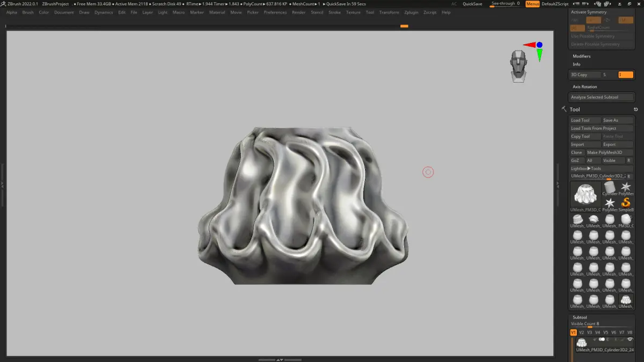Switch to V5 visibility set
The image size is (644, 362).
coord(605,333)
